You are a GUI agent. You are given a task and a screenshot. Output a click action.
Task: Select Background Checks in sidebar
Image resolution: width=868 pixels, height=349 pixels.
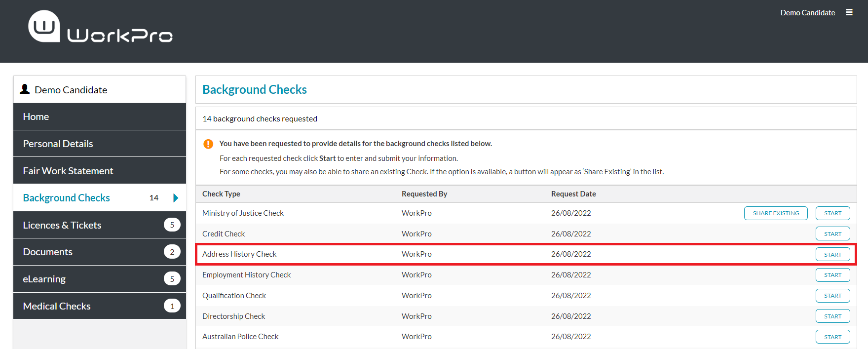[x=100, y=198]
